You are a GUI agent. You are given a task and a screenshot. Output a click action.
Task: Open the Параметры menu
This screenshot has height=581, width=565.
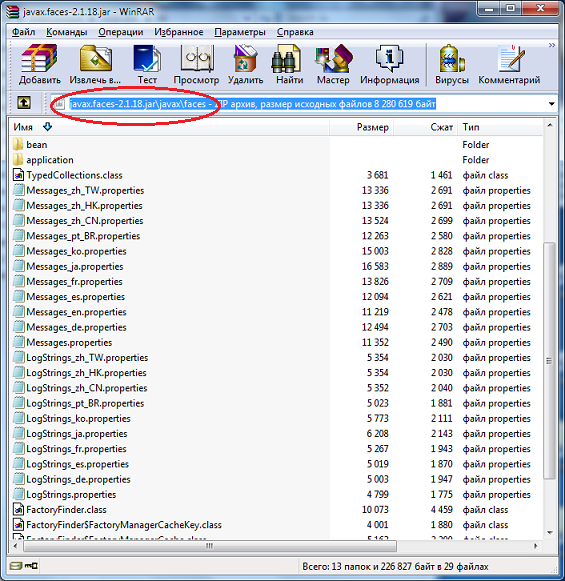pyautogui.click(x=240, y=32)
